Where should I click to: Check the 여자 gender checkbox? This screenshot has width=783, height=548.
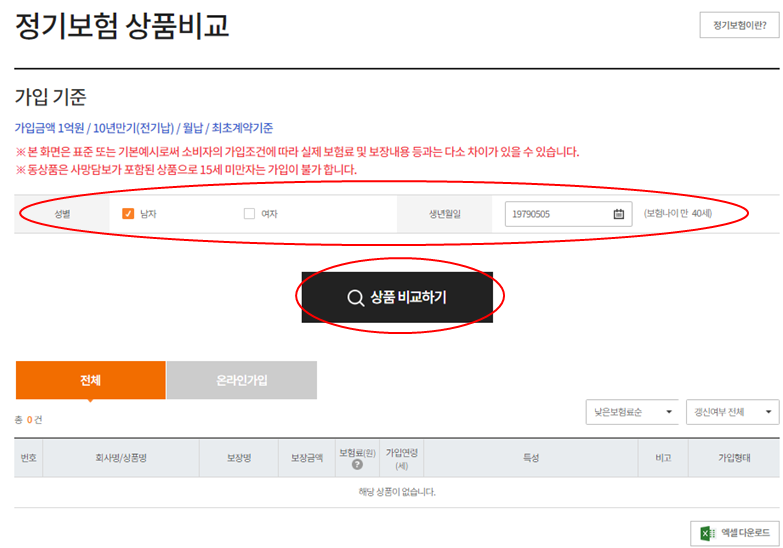pos(249,214)
